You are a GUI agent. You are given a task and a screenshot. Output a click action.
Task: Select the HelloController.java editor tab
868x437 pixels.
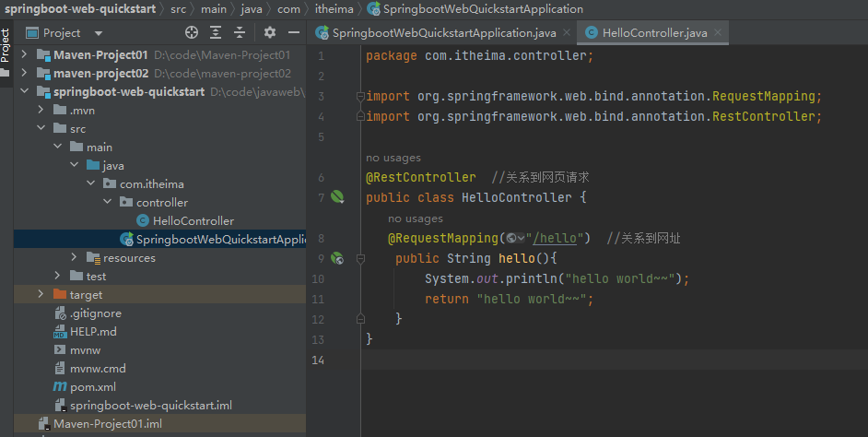click(654, 32)
